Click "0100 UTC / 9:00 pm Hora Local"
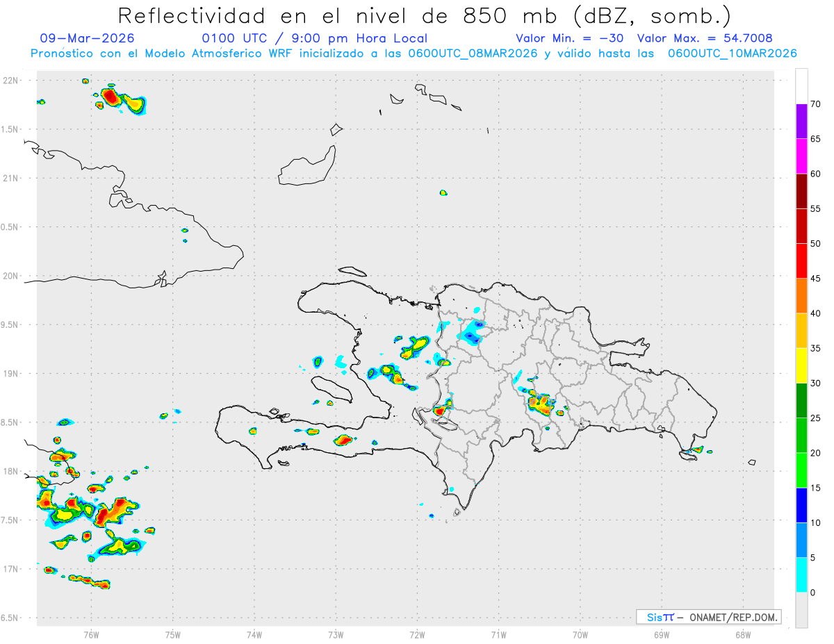Viewport: 834px width, 644px height. click(315, 38)
